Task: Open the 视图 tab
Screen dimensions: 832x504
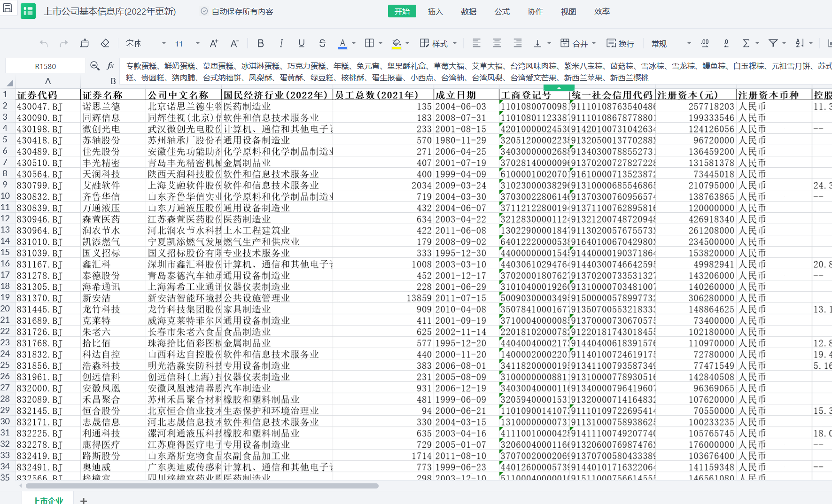Action: pos(568,11)
